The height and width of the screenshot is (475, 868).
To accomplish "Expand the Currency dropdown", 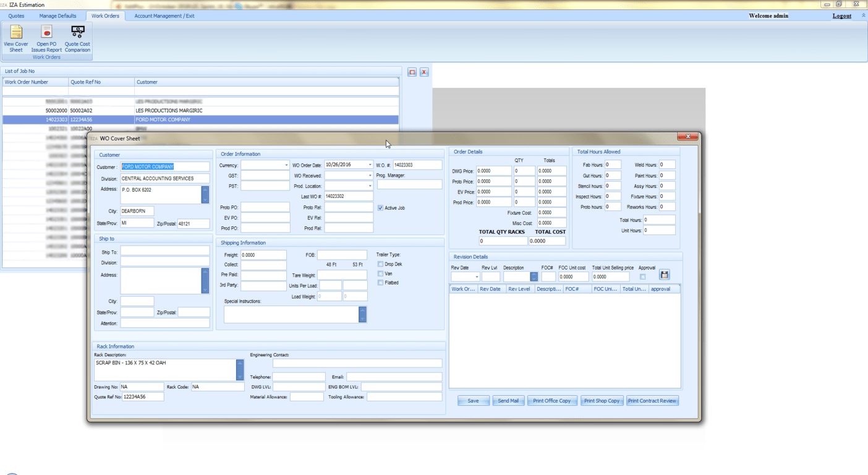I will [x=286, y=166].
